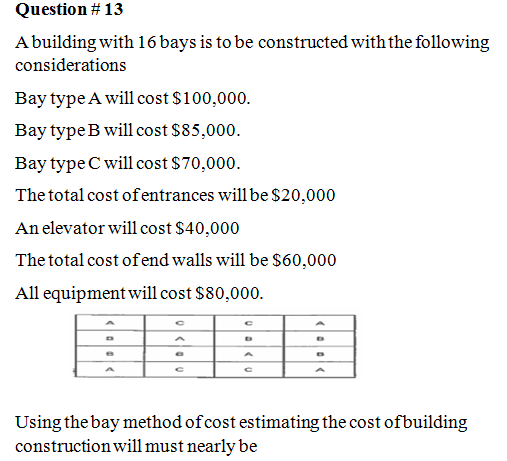Screen dimensions: 507x461
Task: Click "construction will must nearly be" text
Action: (136, 446)
